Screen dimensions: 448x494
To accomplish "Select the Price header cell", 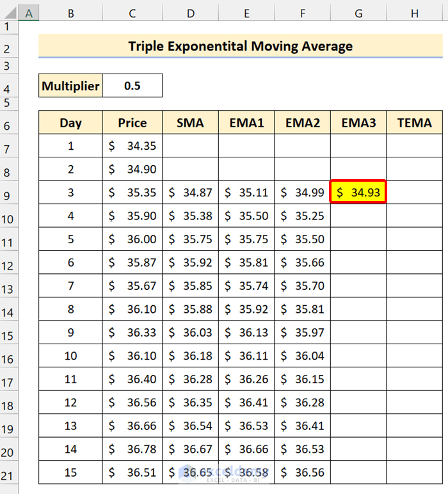I will pyautogui.click(x=132, y=123).
